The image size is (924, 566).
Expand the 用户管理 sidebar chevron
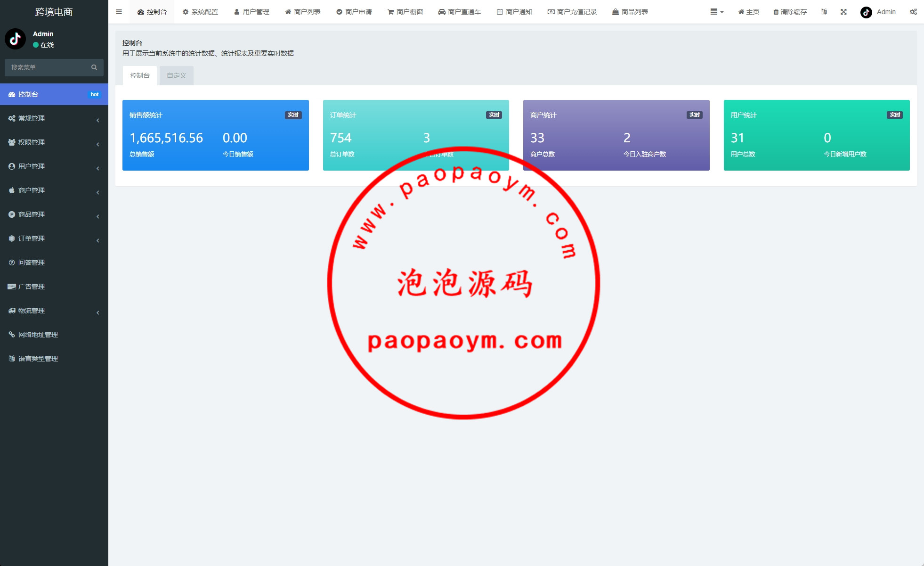click(98, 168)
